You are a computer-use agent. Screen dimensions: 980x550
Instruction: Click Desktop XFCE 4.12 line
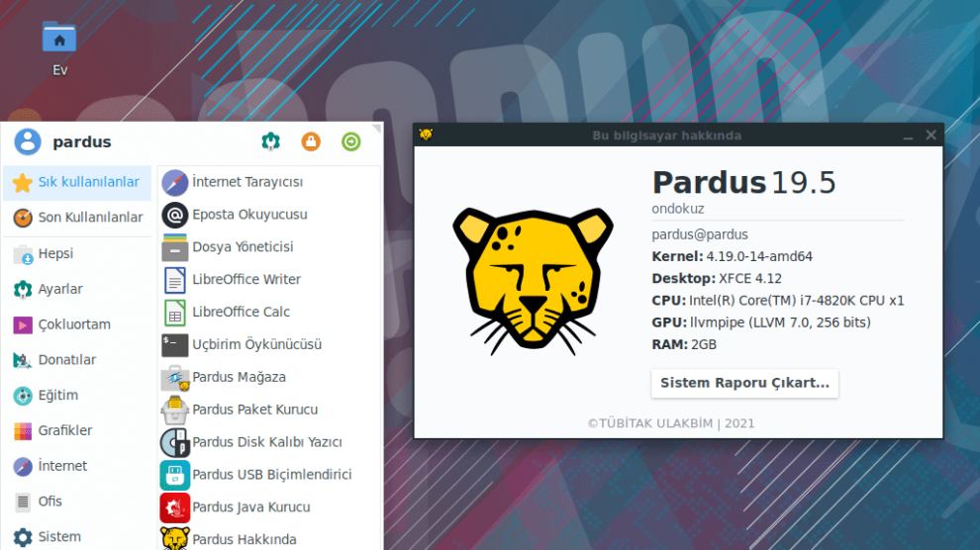(x=717, y=278)
